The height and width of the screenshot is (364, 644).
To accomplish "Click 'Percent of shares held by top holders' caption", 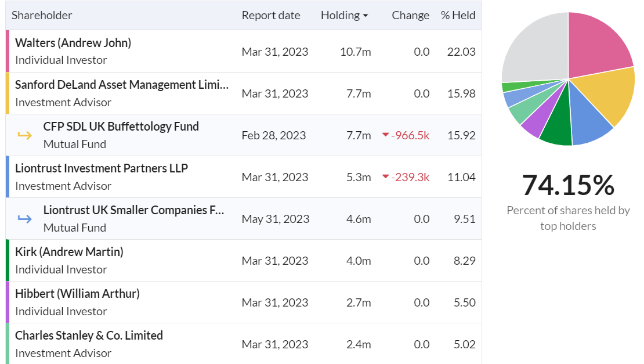I will click(568, 218).
